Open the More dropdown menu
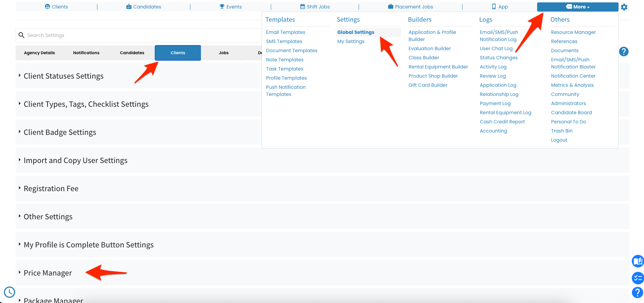Viewport: 644px width, 303px height. coord(577,7)
